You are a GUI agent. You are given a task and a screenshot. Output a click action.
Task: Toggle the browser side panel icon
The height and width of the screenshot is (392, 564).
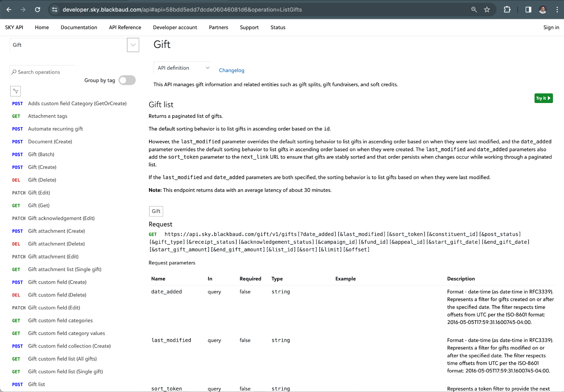(528, 10)
